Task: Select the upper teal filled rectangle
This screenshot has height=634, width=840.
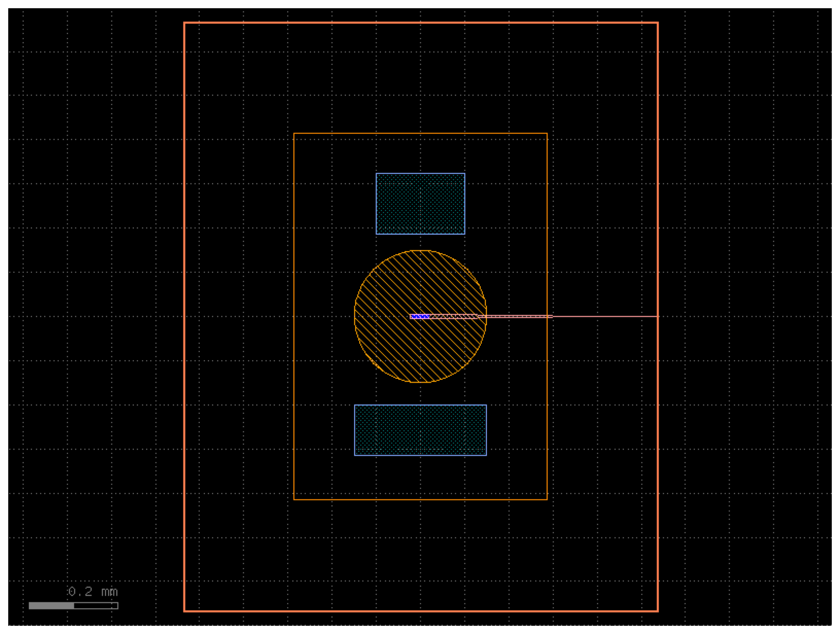Action: (420, 204)
